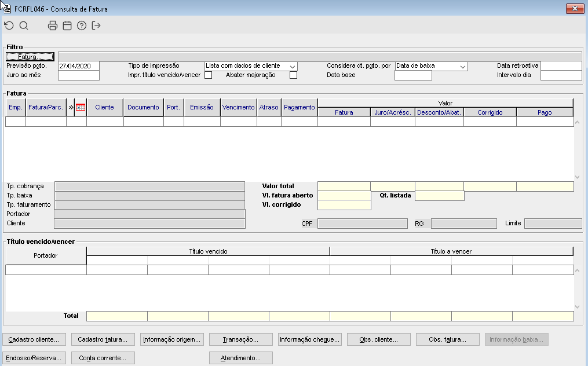Viewport: 588px width, 366px height.
Task: Enable Abater majoração checkbox
Action: 294,75
